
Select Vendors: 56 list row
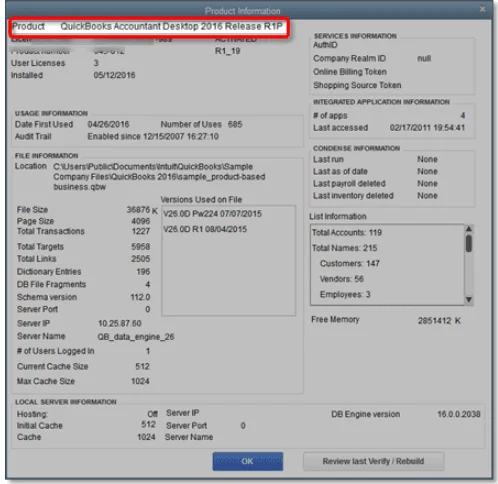tap(342, 279)
